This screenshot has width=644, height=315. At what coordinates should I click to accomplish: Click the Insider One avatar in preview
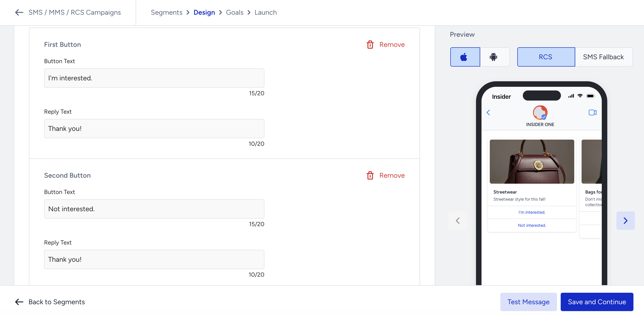[x=540, y=112]
